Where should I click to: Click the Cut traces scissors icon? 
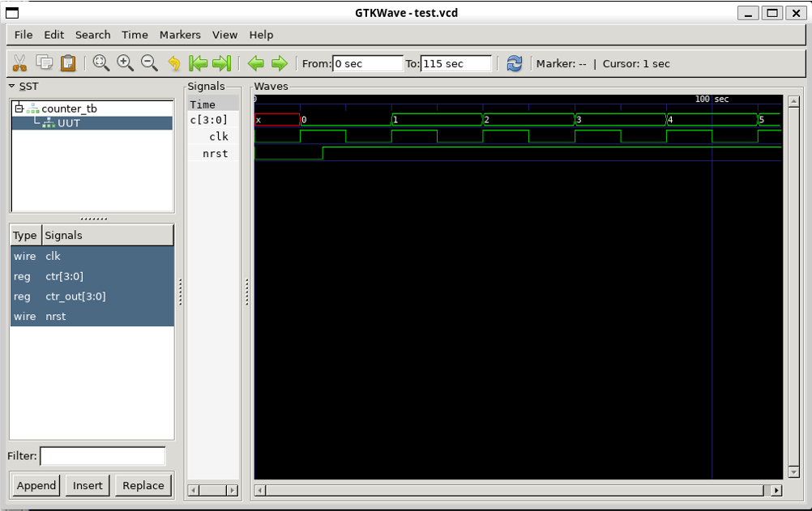point(20,63)
